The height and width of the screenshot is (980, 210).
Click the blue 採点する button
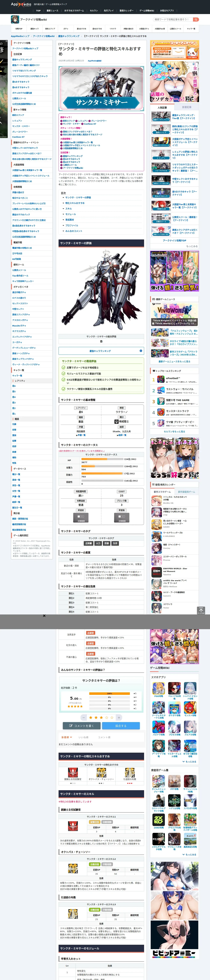tap(121, 726)
